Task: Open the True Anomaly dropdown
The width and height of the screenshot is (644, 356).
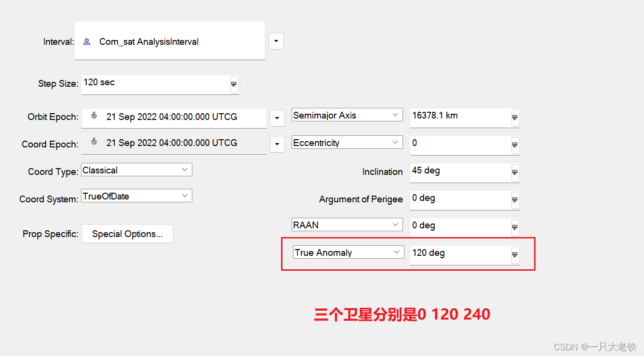Action: point(349,252)
